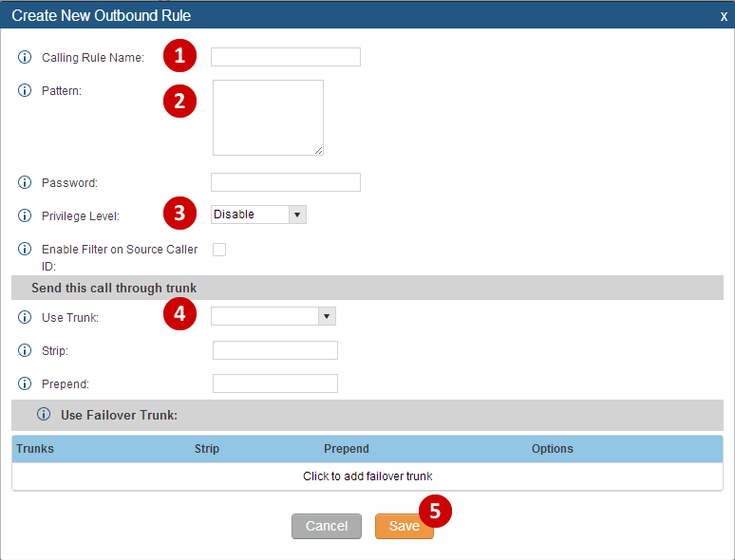This screenshot has width=735, height=560.
Task: Open the Privilege Level dropdown
Action: point(258,215)
